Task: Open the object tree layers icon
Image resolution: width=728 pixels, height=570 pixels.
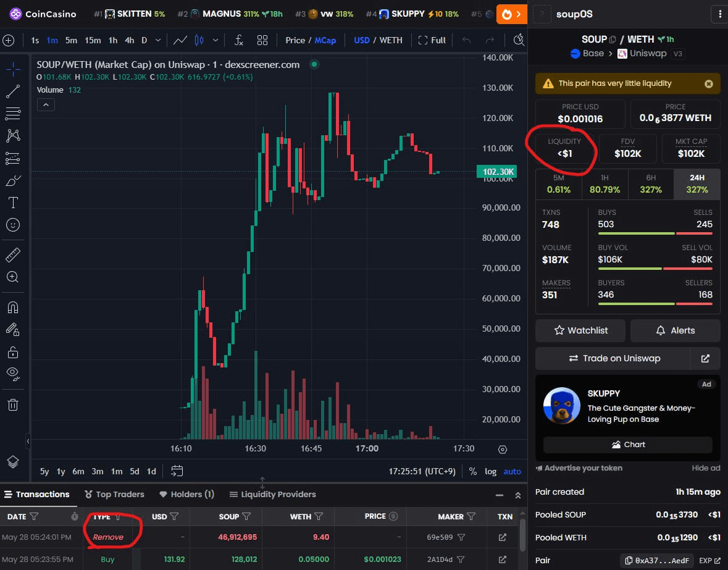Action: 13,462
